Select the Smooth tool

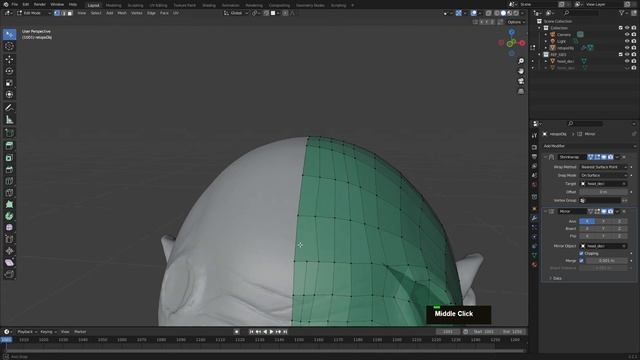click(x=9, y=228)
